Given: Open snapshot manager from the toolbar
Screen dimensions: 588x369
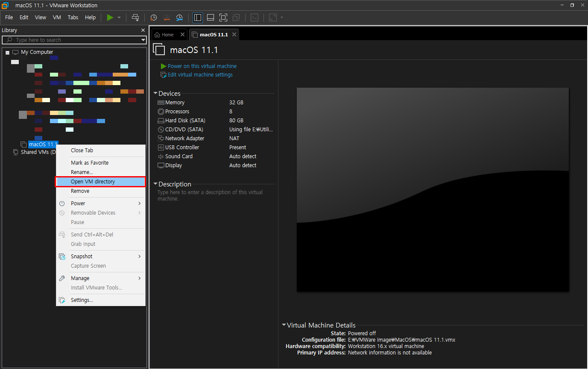Looking at the screenshot, I should pyautogui.click(x=180, y=18).
